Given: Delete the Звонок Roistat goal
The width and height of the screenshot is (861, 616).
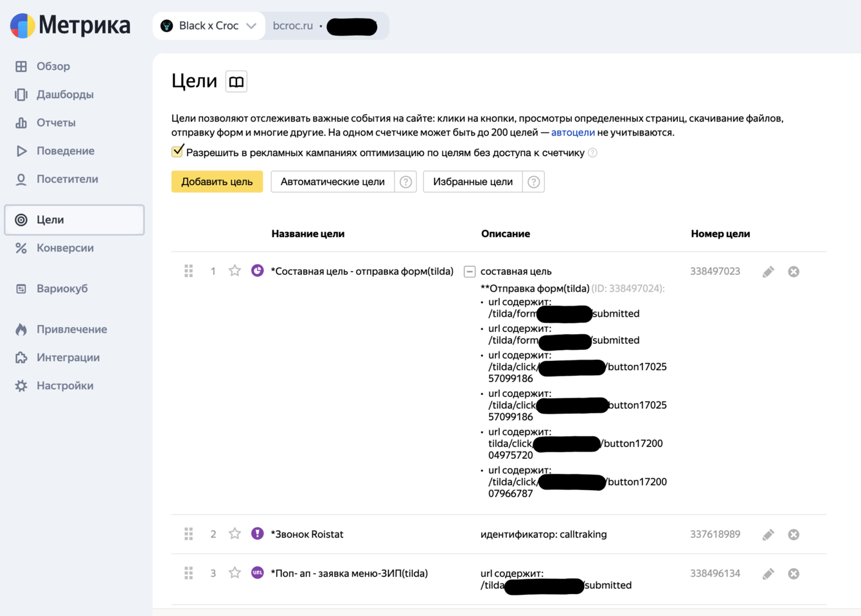Looking at the screenshot, I should [x=794, y=534].
